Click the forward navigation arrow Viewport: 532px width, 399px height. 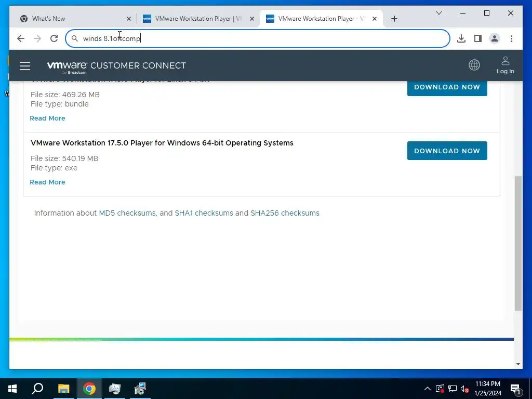coord(37,38)
